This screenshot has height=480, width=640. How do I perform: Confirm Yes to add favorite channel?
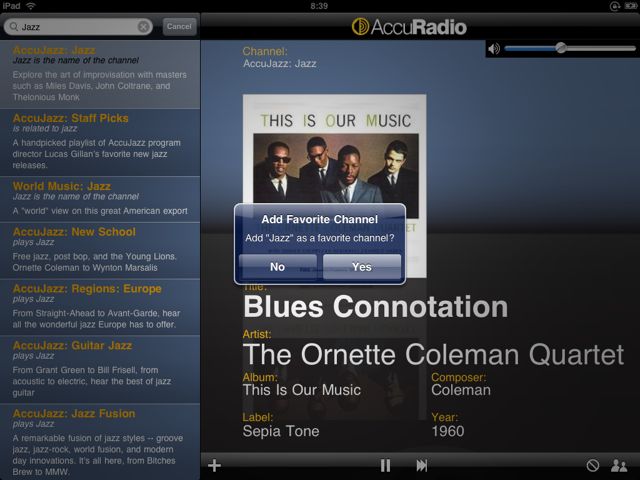pos(362,267)
